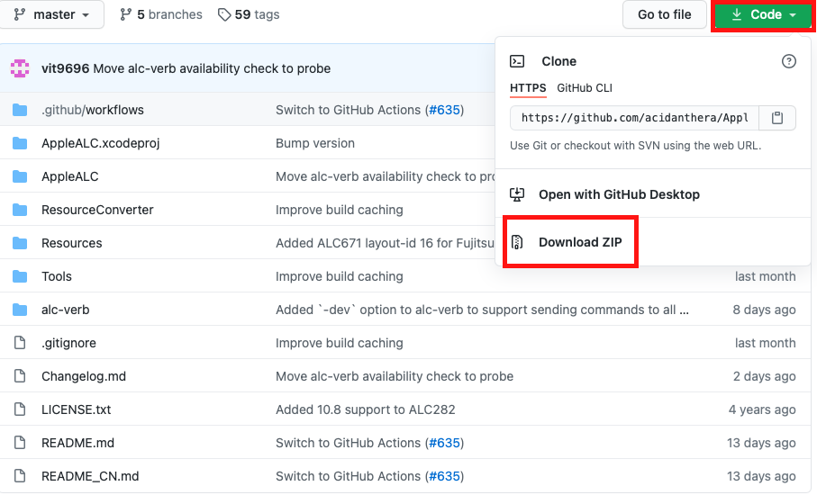The image size is (817, 504).
Task: Click the HTTPS clone URL field
Action: [x=634, y=118]
